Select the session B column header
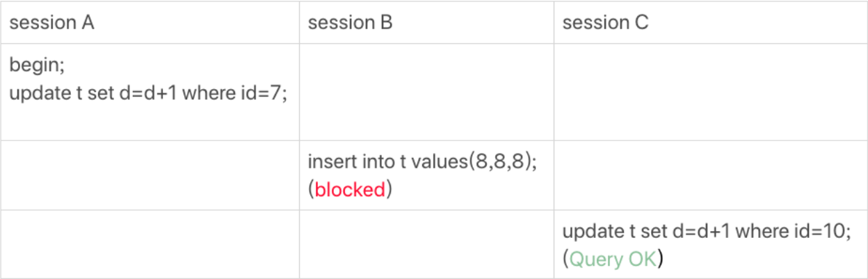Screen dimensions: 868x279 351,22
